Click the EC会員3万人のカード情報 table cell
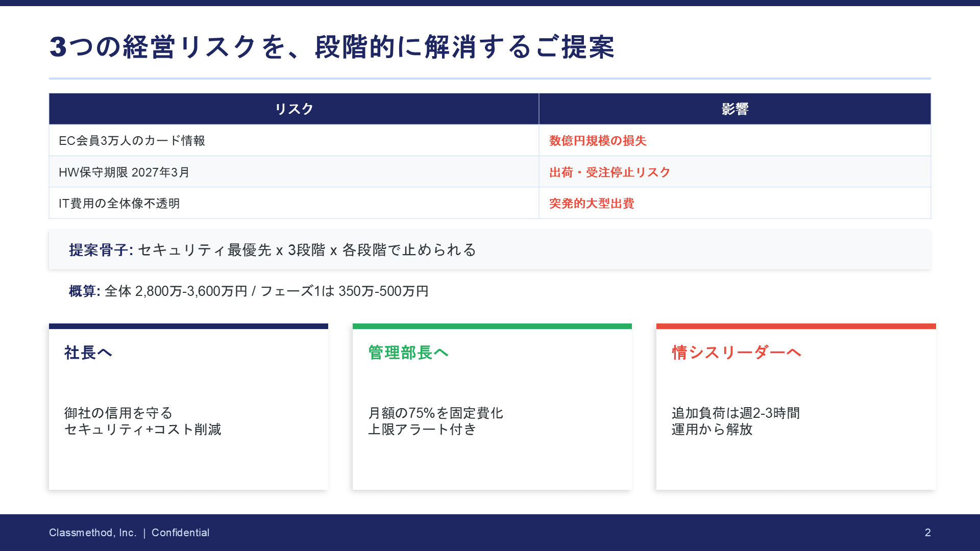The height and width of the screenshot is (551, 980). click(x=132, y=141)
